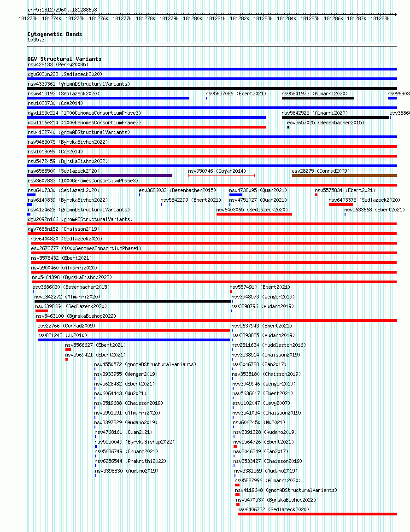Click the nsv4550572 gnomAD label
This screenshot has height=532, width=410.
click(x=145, y=364)
